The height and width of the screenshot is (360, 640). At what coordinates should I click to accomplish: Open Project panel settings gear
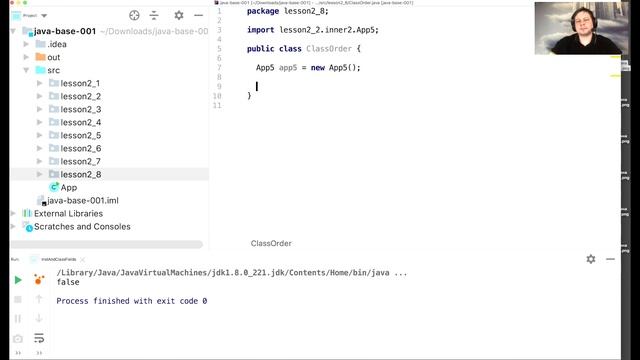pos(179,16)
